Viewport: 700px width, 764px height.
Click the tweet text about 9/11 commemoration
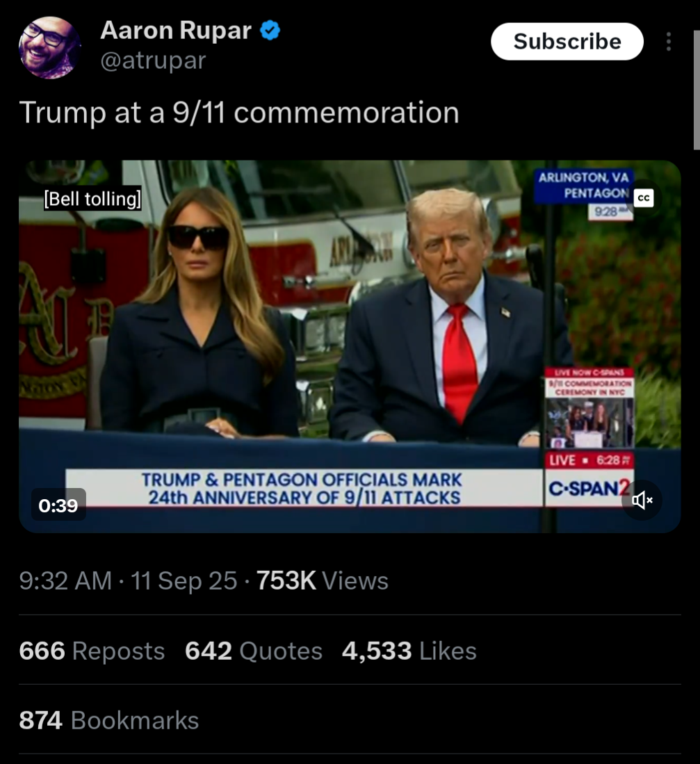coord(238,112)
